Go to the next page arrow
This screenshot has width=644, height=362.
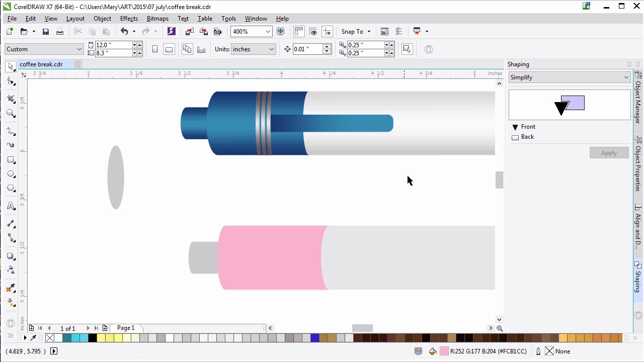pos(88,328)
